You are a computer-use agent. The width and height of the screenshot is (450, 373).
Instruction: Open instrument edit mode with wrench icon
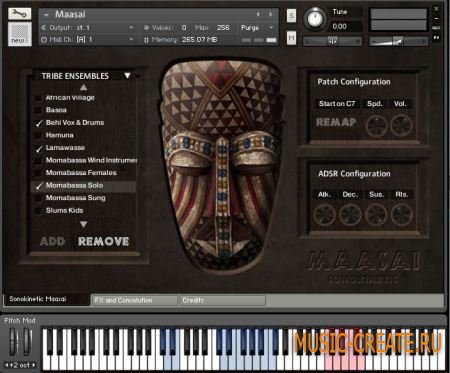coord(19,13)
